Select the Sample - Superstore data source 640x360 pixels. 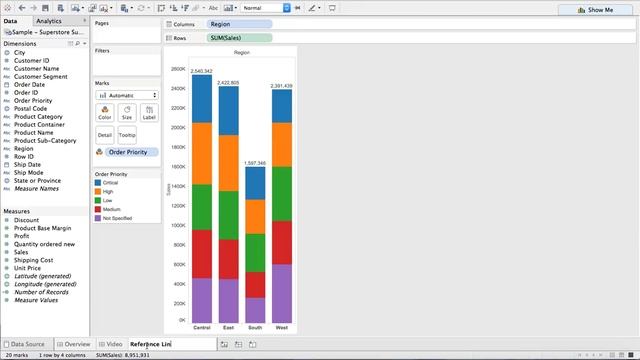(44, 32)
